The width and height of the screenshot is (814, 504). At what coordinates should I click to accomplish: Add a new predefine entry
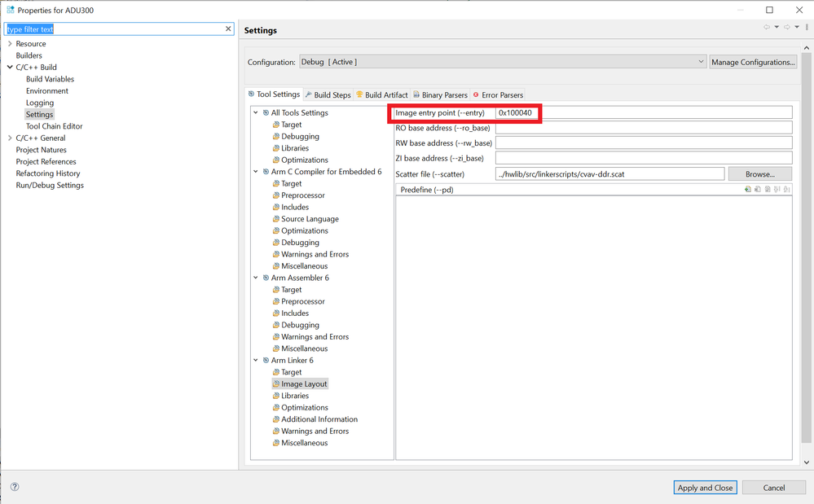point(747,189)
